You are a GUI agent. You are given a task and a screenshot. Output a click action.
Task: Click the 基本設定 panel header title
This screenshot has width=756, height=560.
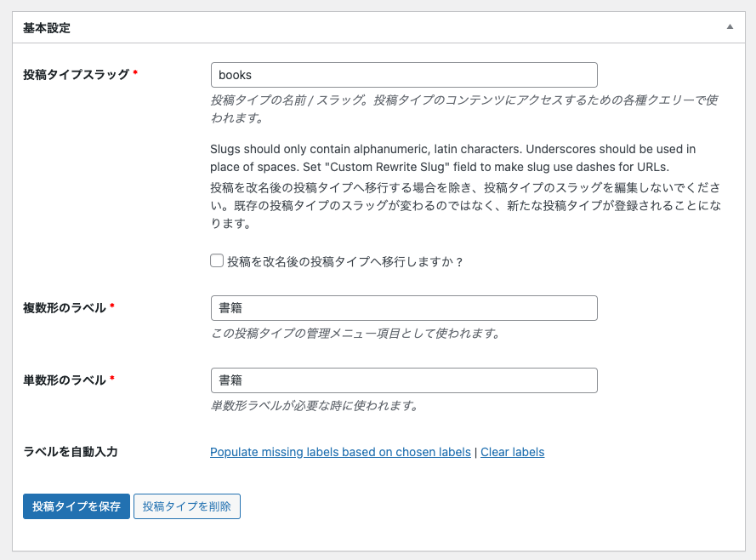click(47, 28)
